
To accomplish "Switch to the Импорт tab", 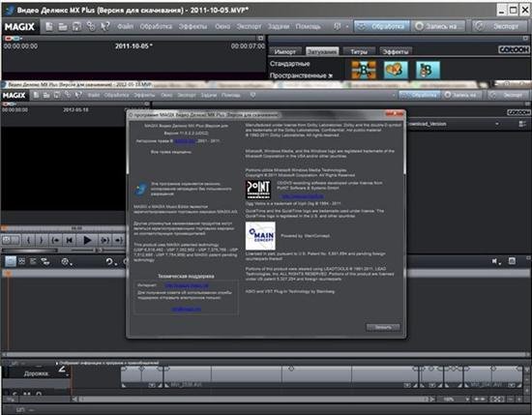I will click(x=285, y=51).
